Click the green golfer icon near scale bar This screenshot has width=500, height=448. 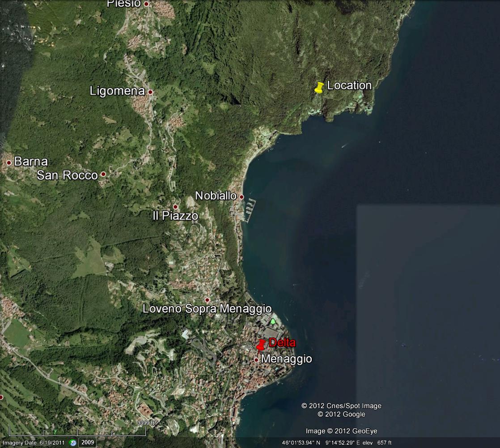coord(55,431)
